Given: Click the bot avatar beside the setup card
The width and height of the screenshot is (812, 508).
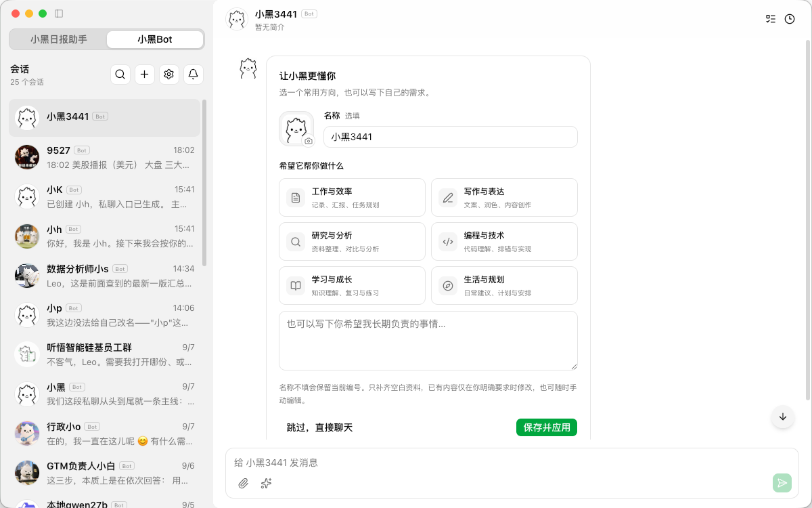Looking at the screenshot, I should pos(248,68).
